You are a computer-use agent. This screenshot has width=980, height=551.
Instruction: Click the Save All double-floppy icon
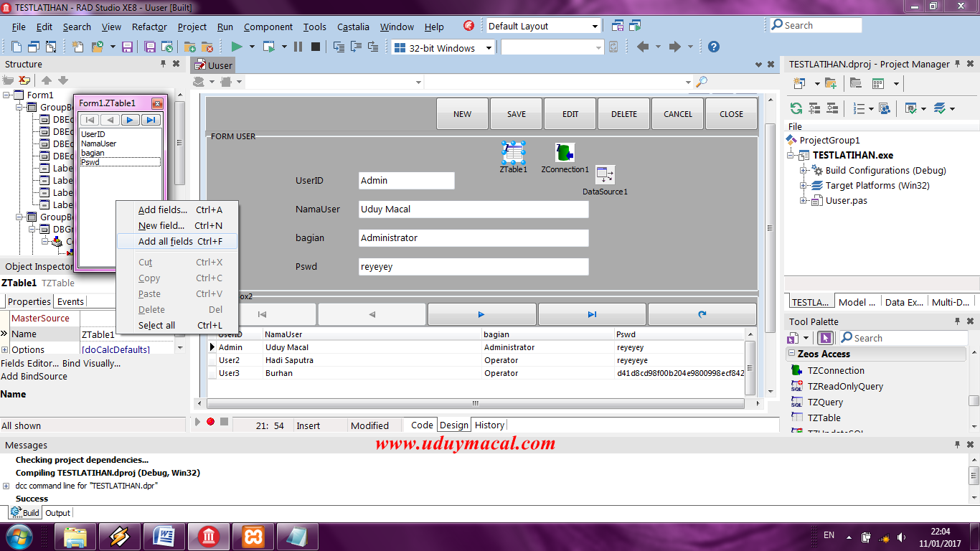(x=150, y=47)
